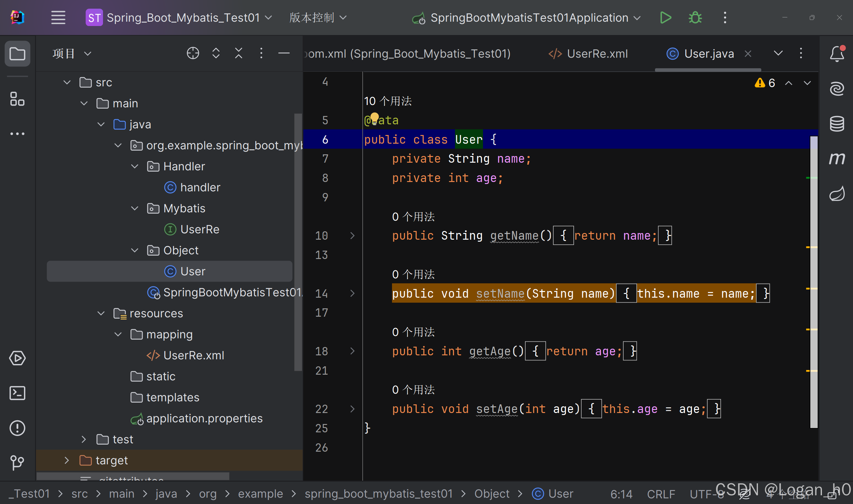Open the AI Assistant panel

click(x=837, y=88)
